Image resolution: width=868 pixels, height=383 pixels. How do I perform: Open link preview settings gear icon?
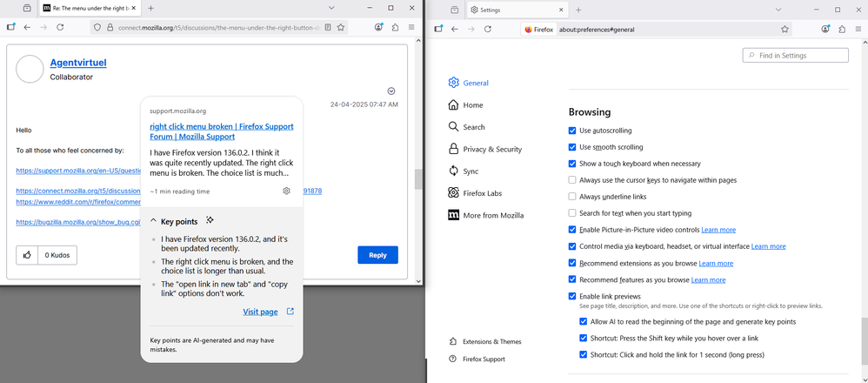click(286, 191)
